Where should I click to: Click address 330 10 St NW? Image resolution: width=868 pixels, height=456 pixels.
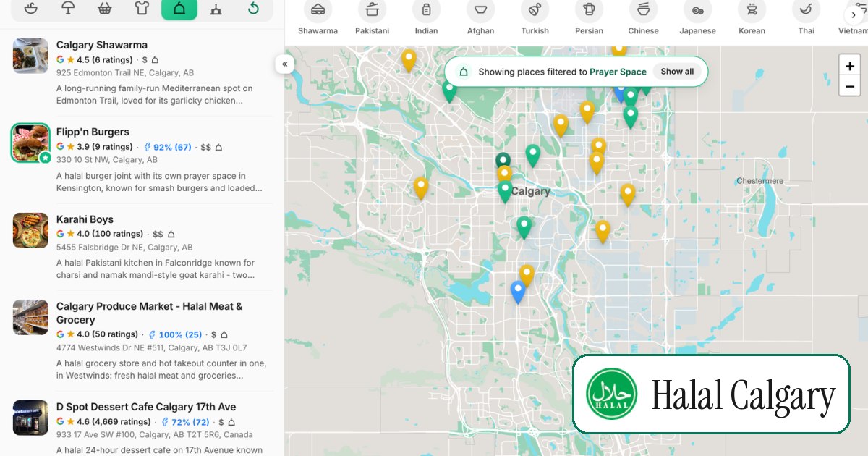coord(107,160)
